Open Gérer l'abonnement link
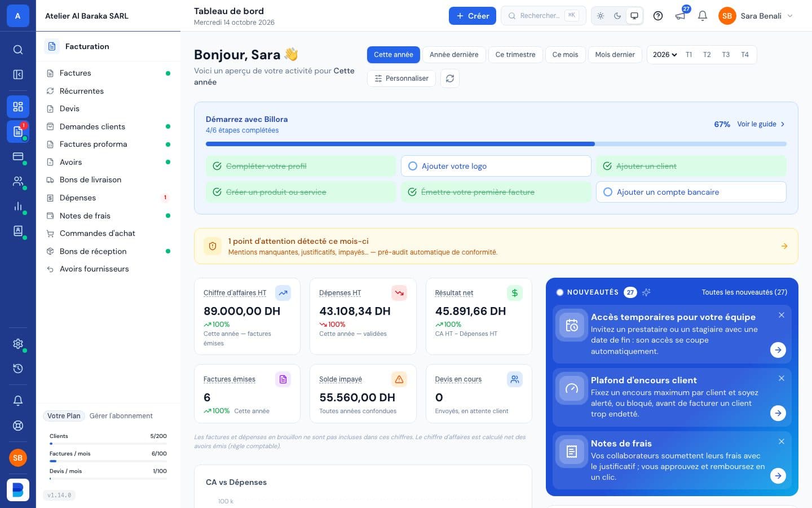 121,416
